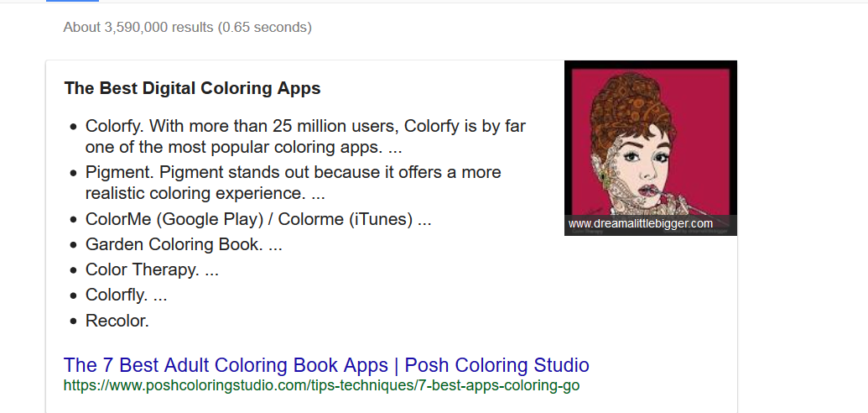Click the realistic coloring experience line
The width and height of the screenshot is (868, 413).
205,193
